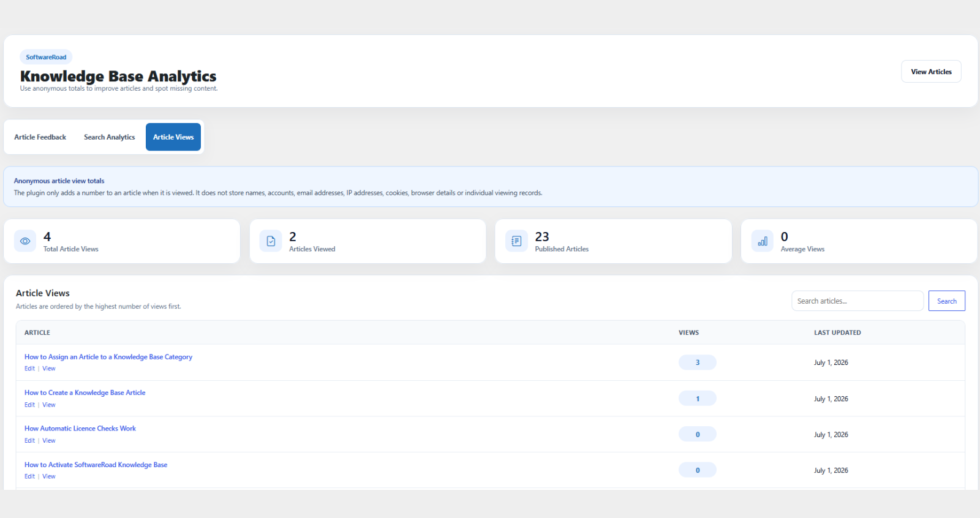Viewport: 980px width, 518px height.
Task: Open 'How to Assign an Article to a Knowledge Base Category'
Action: tap(108, 357)
